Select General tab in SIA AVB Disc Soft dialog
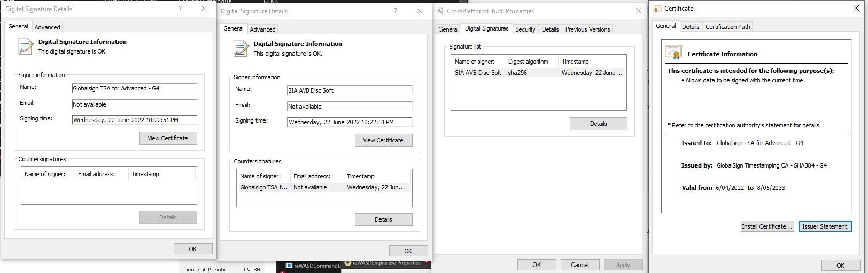 click(x=233, y=28)
